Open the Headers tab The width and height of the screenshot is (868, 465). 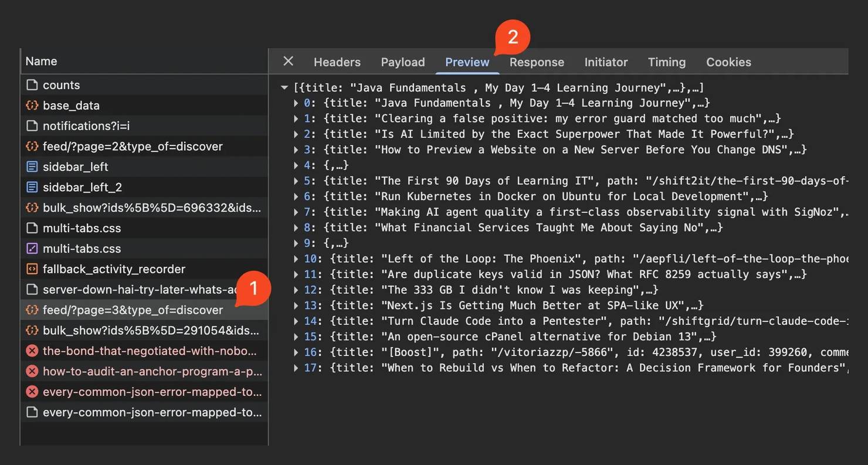(x=337, y=62)
